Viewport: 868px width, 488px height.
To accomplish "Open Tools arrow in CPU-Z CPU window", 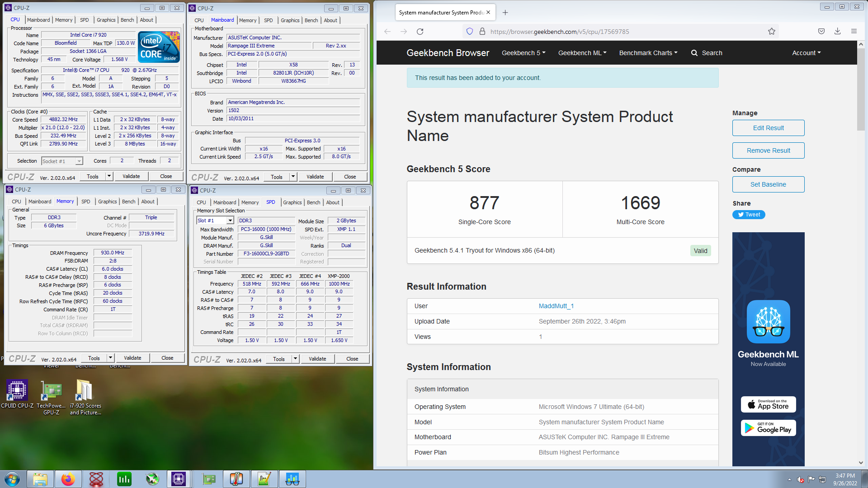I will point(109,176).
